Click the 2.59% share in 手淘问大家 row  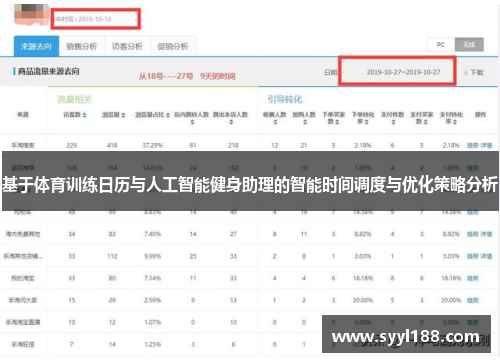[x=153, y=300]
